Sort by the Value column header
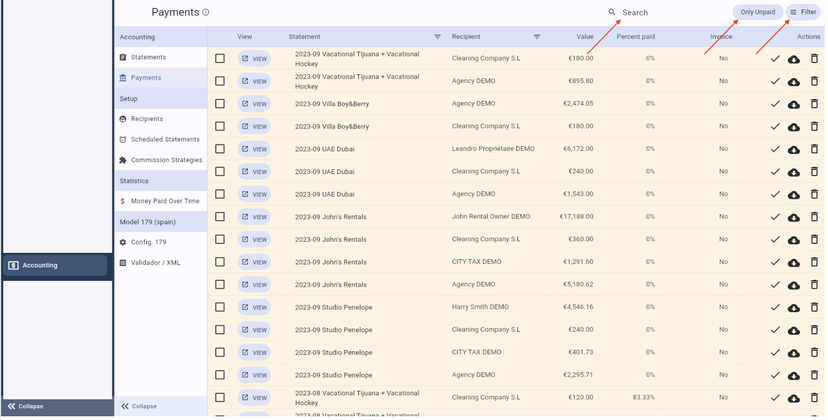 585,37
